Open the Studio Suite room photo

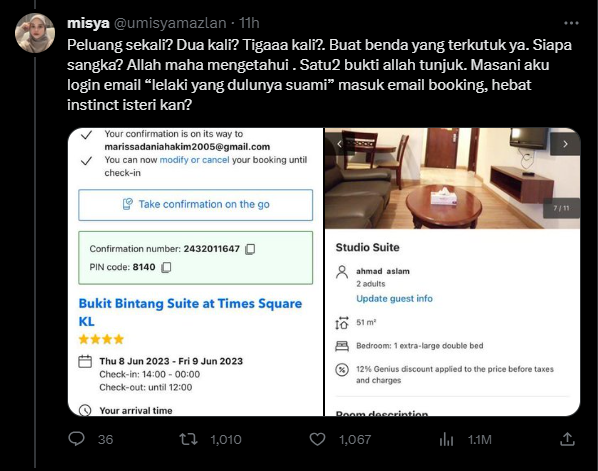[x=453, y=178]
